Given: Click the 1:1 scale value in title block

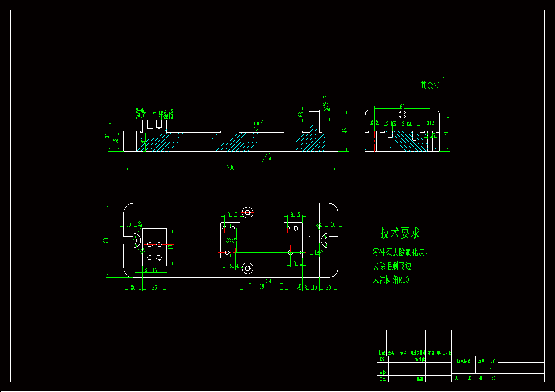Looking at the screenshot, I should (x=492, y=369).
